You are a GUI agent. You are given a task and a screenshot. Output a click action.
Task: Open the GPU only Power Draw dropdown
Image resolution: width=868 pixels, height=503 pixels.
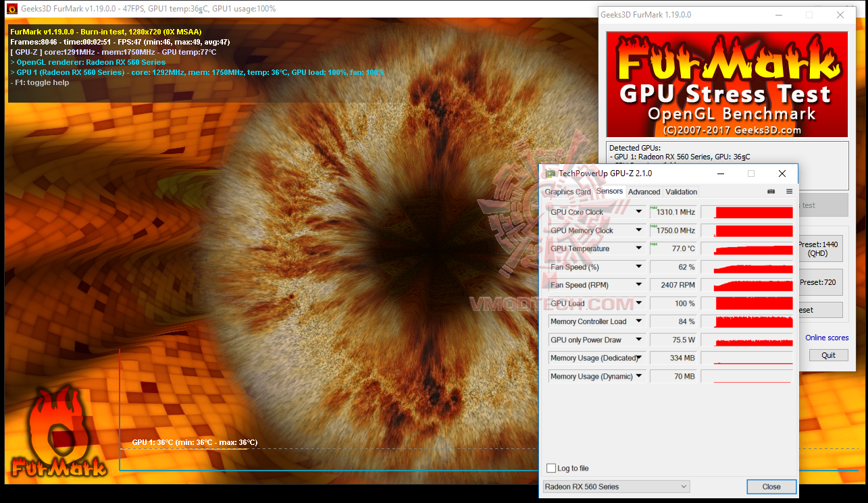coord(638,340)
